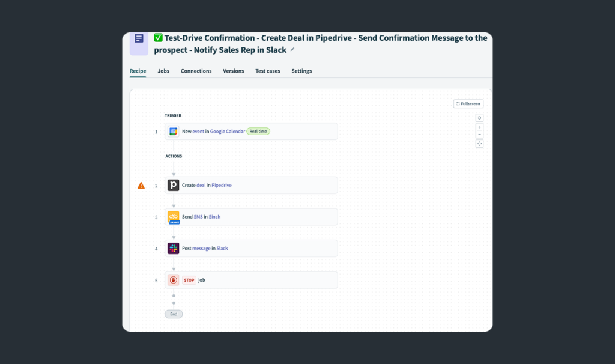
Task: Click the fit-to-screen icon below zoom controls
Action: 479,144
